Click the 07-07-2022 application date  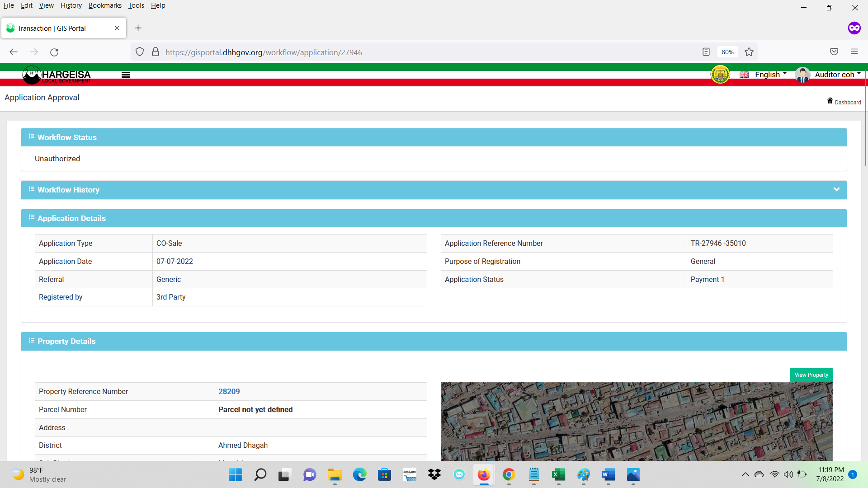[x=175, y=261]
